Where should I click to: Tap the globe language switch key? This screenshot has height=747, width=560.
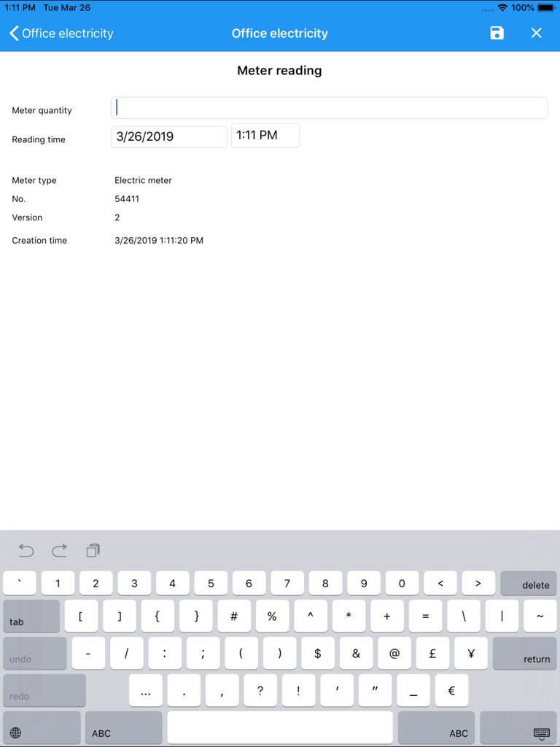(42, 727)
